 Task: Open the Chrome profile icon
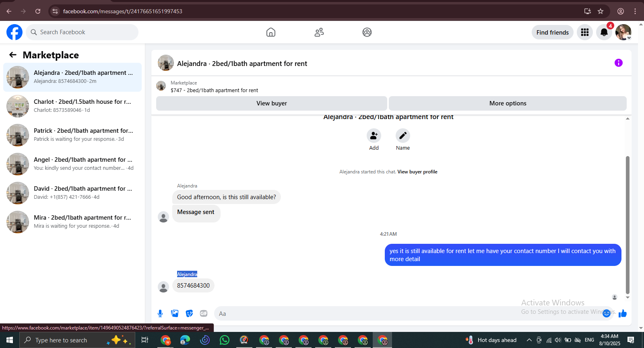[x=621, y=11]
